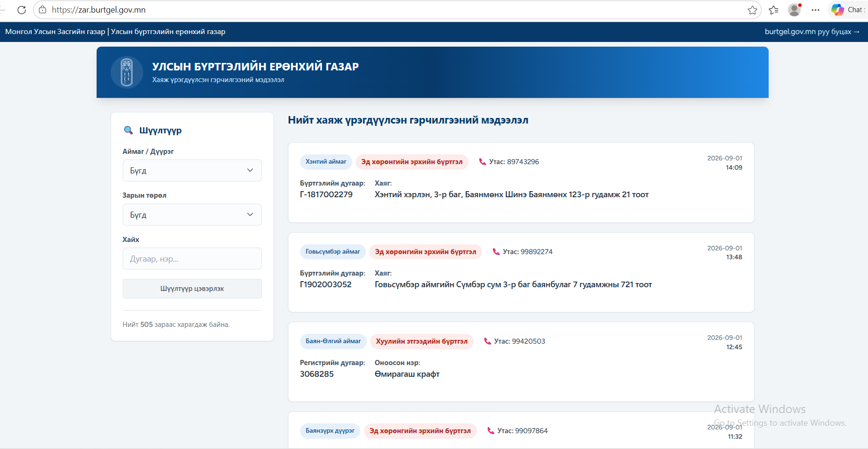
Task: Click Баянзүрх card's Эд хөрөнгийн эрхийн бүртгэл badge
Action: 420,431
